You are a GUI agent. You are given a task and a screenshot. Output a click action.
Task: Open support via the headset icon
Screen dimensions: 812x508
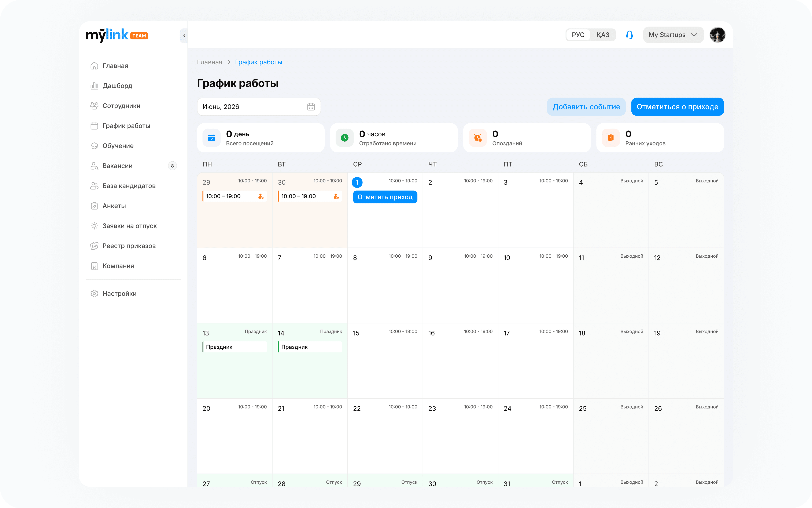[x=630, y=35]
